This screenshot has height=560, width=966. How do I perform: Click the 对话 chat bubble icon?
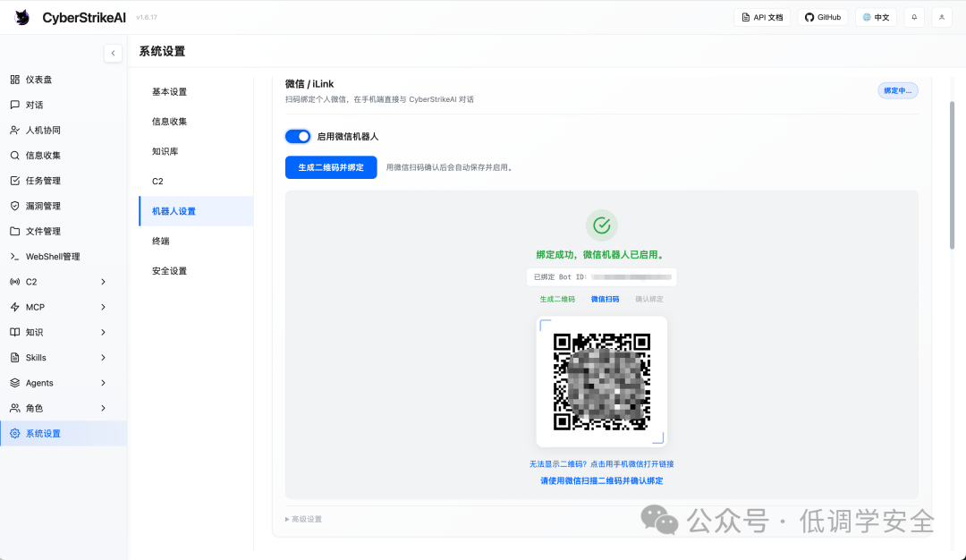pyautogui.click(x=15, y=105)
